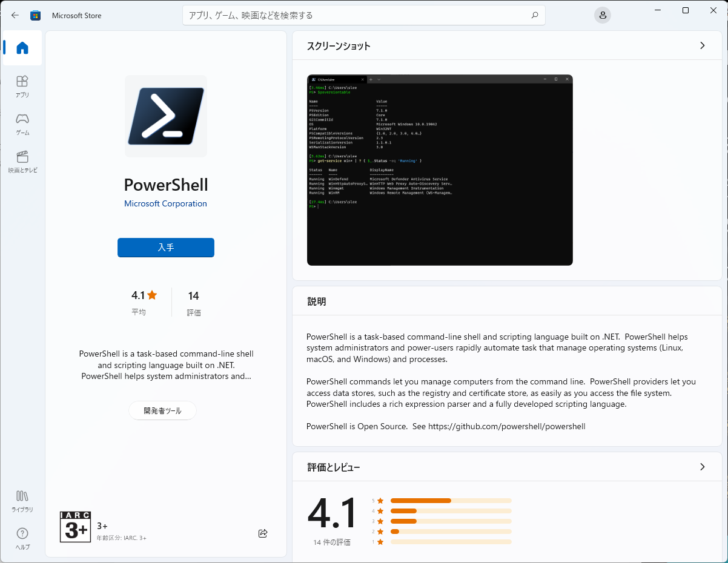728x563 pixels.
Task: Click the 評価とレビュー heading text
Action: (x=334, y=467)
